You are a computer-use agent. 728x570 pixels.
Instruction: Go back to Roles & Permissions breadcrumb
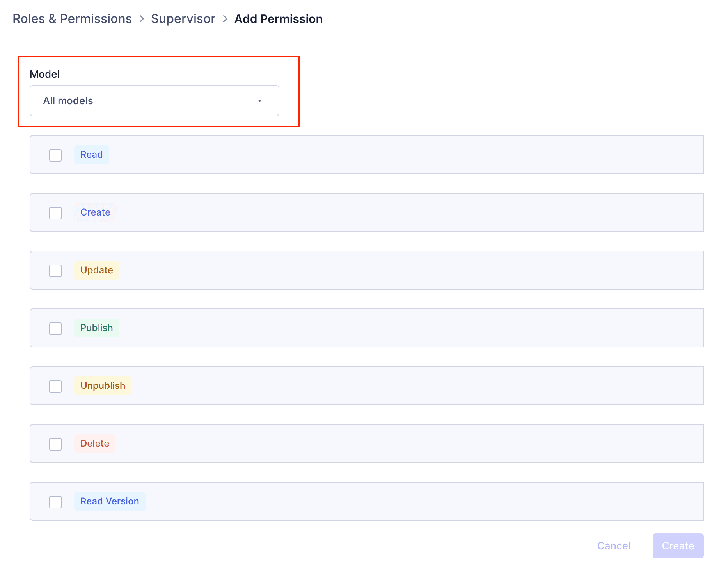(x=72, y=19)
